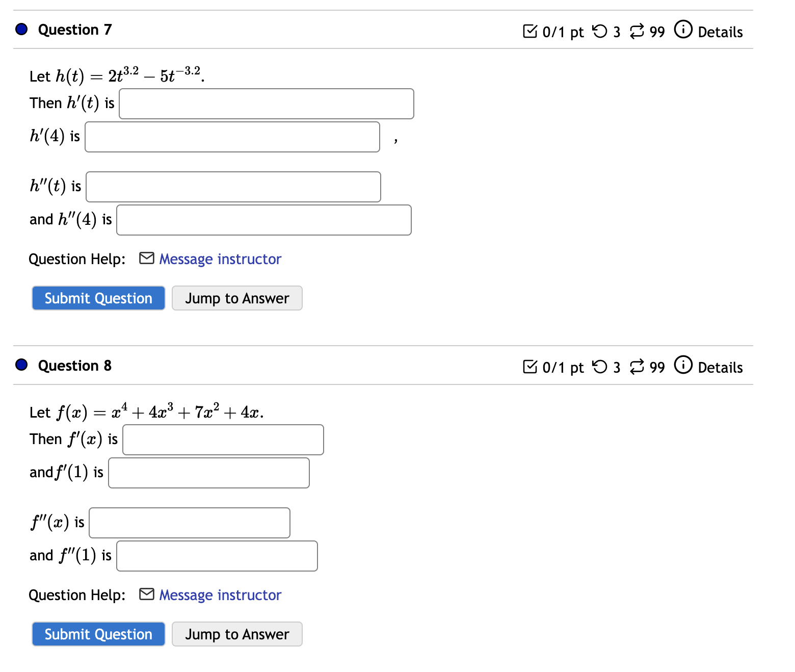The width and height of the screenshot is (795, 672).
Task: Submit Question 7 answers
Action: click(98, 298)
